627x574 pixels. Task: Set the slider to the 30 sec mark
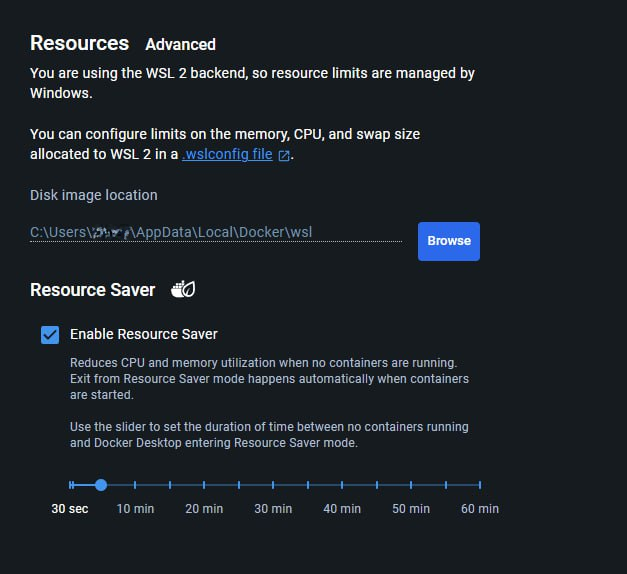71,485
